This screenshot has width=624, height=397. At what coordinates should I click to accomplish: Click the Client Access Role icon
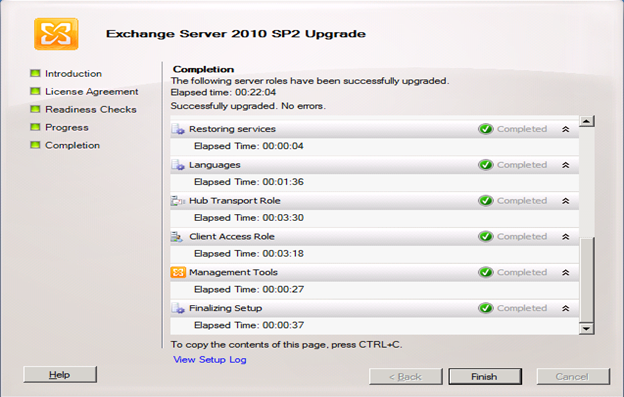[x=177, y=236]
